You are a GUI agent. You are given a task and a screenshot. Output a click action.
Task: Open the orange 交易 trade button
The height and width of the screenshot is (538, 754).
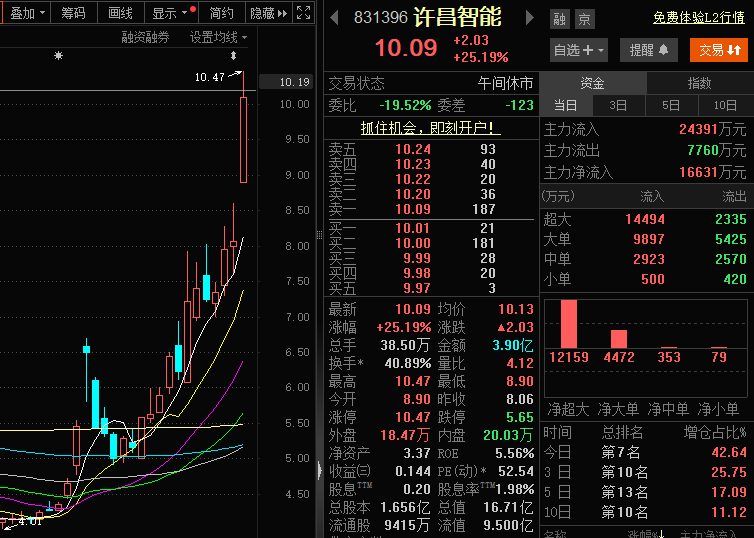719,49
